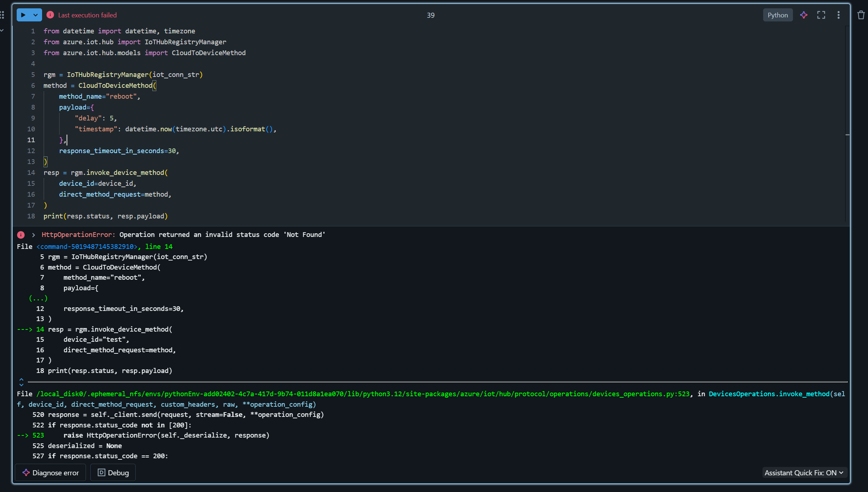
Task: Click the Last execution failed status text
Action: pos(87,15)
